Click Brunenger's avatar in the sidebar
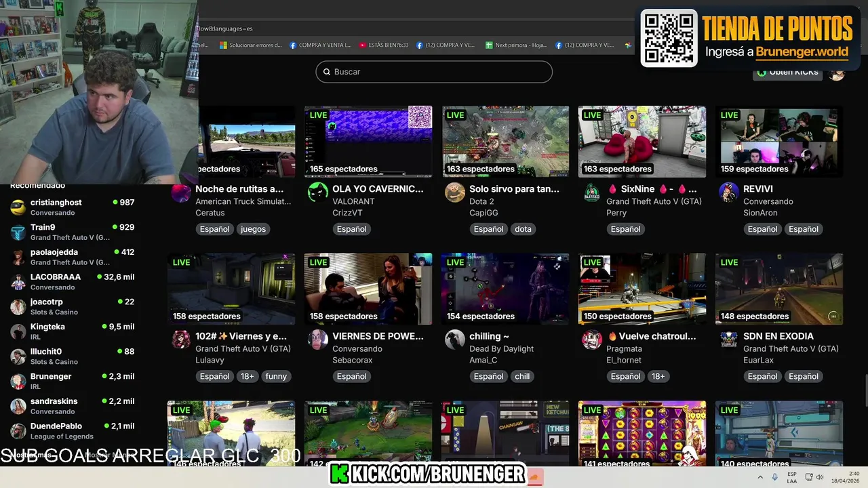Screen dimensions: 868x488 point(18,382)
